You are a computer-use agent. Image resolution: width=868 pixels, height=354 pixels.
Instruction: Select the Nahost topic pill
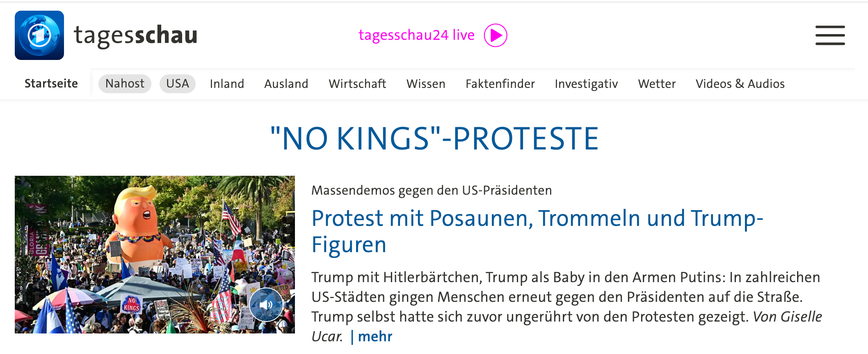point(125,84)
